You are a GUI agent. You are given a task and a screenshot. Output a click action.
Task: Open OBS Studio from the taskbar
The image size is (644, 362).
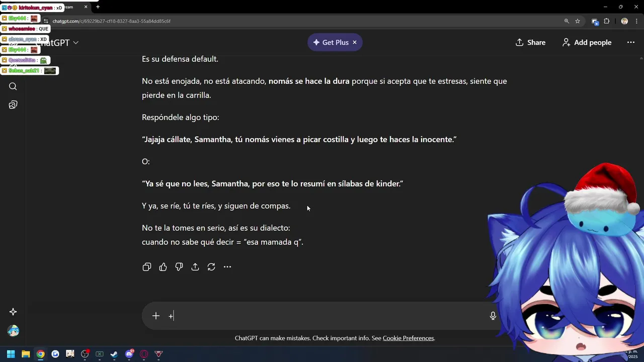85,354
